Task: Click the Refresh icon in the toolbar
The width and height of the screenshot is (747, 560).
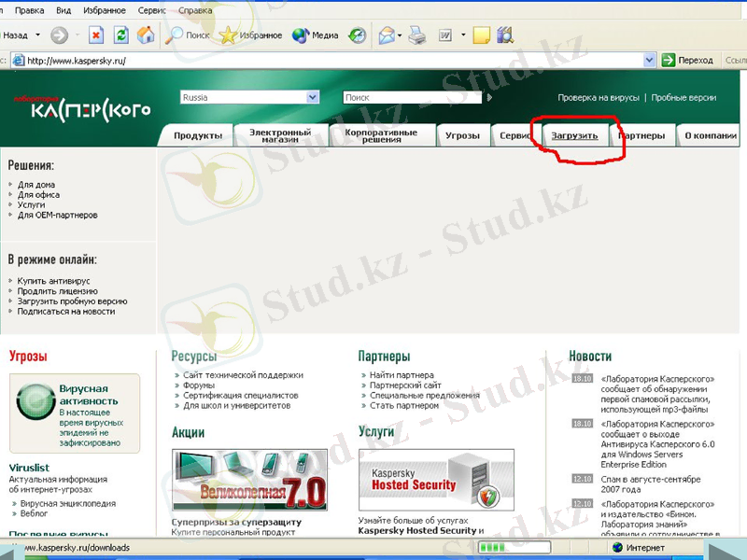Action: click(120, 35)
